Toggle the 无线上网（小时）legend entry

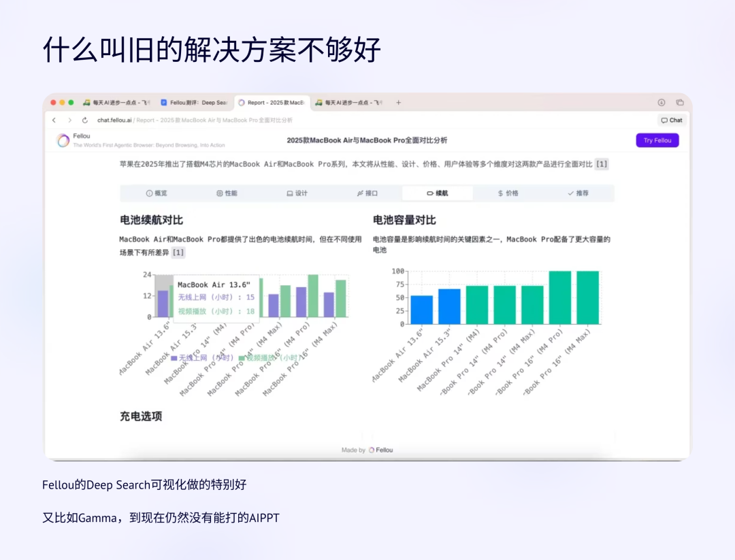(202, 358)
